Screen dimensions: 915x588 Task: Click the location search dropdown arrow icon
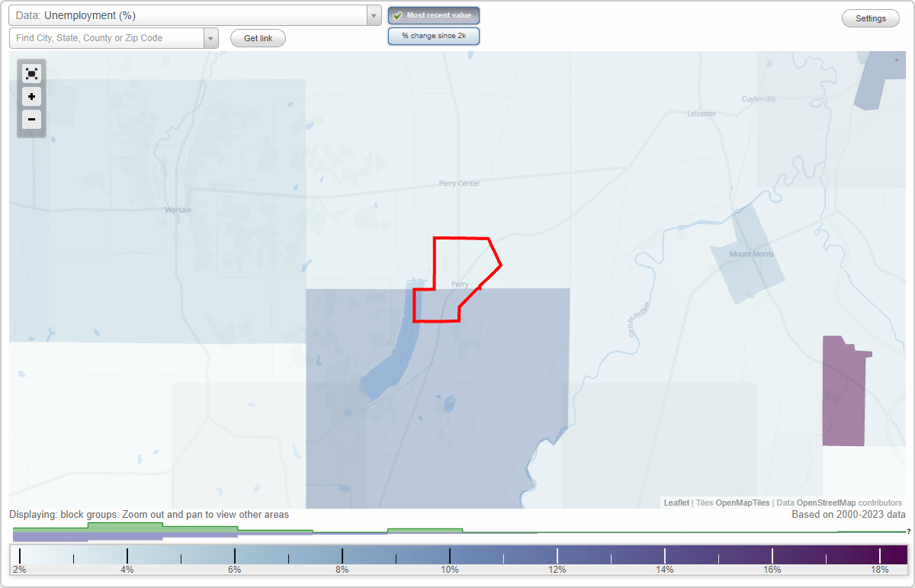211,37
